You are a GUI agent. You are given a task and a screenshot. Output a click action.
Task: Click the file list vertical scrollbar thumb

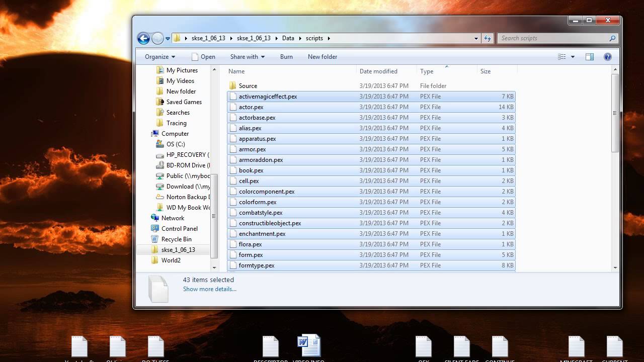coord(615,113)
